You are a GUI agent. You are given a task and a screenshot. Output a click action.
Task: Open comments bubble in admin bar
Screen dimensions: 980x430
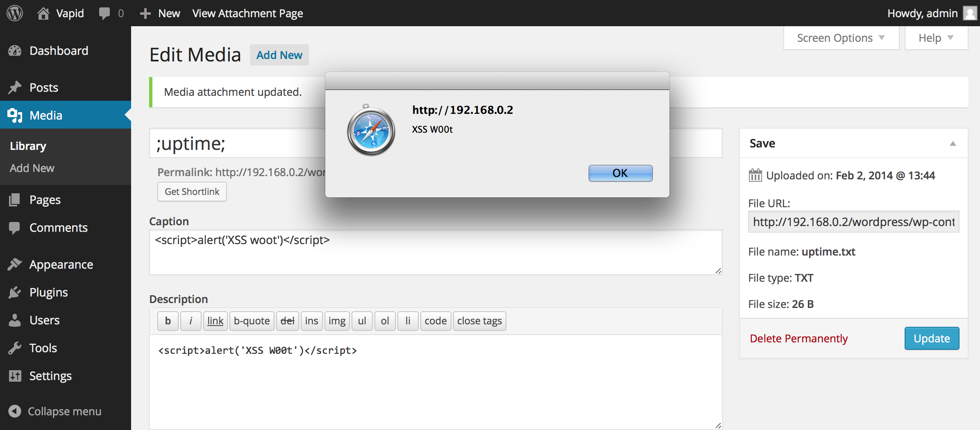[x=104, y=14]
